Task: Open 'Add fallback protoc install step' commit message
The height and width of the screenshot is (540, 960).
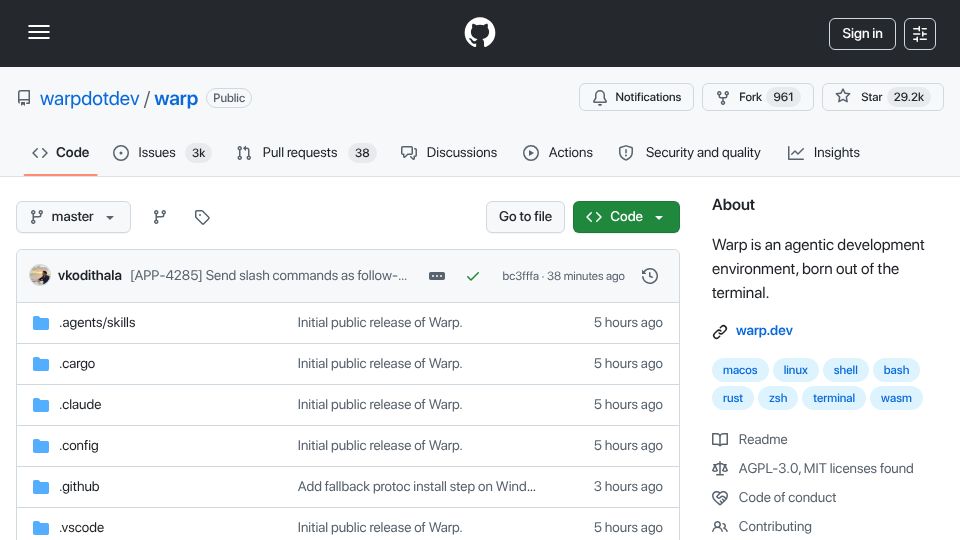Action: (x=416, y=487)
